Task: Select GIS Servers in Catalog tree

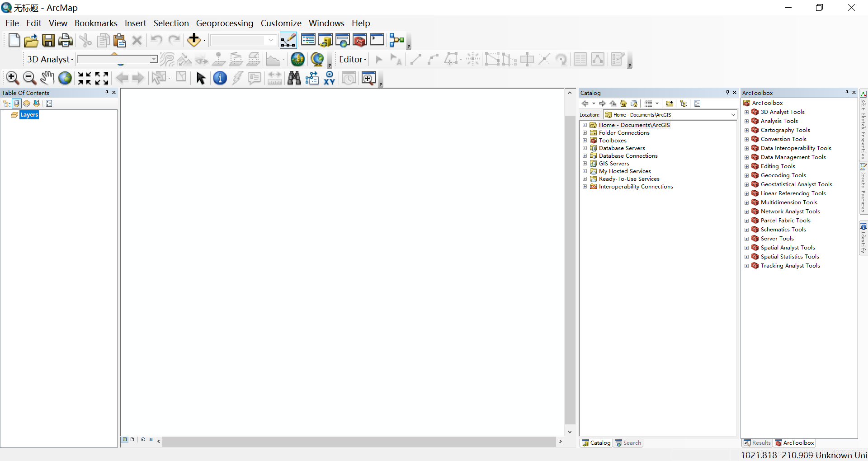Action: tap(613, 164)
